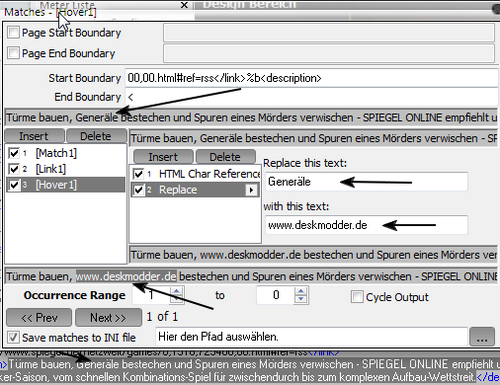Close the Meter Liste panel with X

pos(184,5)
